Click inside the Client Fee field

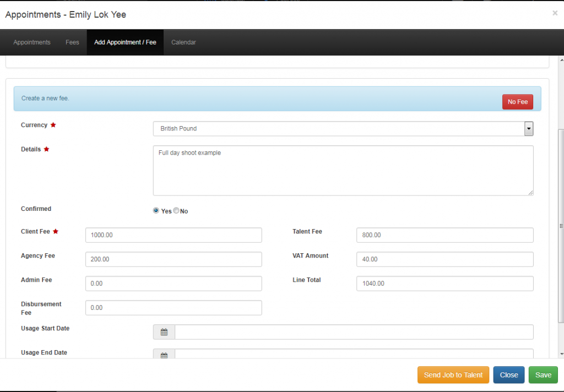click(x=173, y=235)
